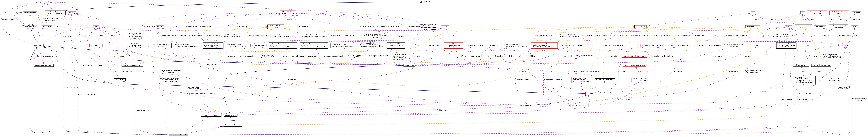Open the ns3::EventId node
Image resolution: width=868 pixels, height=137 pixels.
[x=120, y=80]
